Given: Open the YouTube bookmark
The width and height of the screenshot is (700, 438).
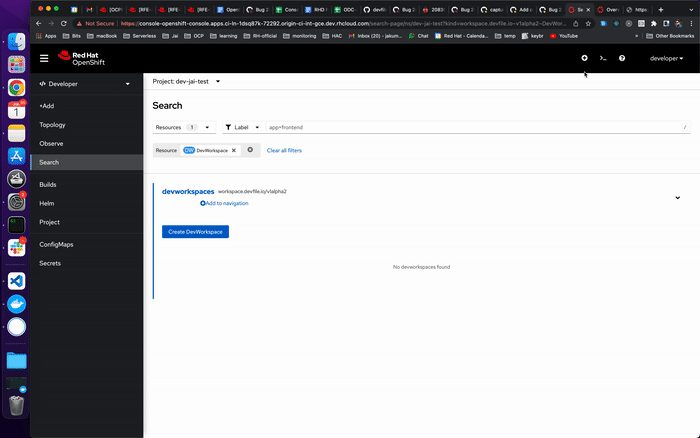Looking at the screenshot, I should click(x=564, y=36).
